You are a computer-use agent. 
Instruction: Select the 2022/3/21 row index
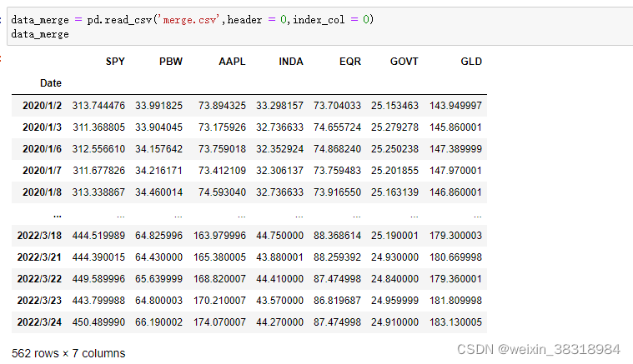coord(39,257)
